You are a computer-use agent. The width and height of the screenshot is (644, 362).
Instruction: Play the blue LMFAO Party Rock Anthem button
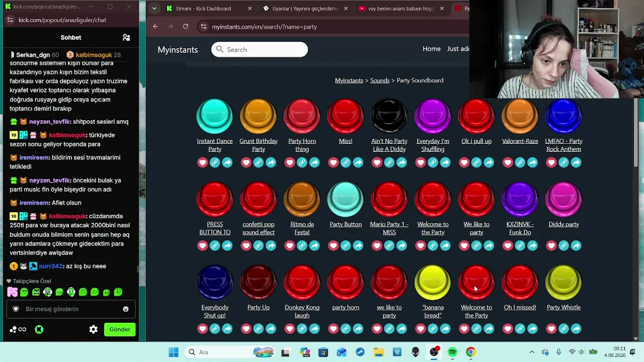563,116
